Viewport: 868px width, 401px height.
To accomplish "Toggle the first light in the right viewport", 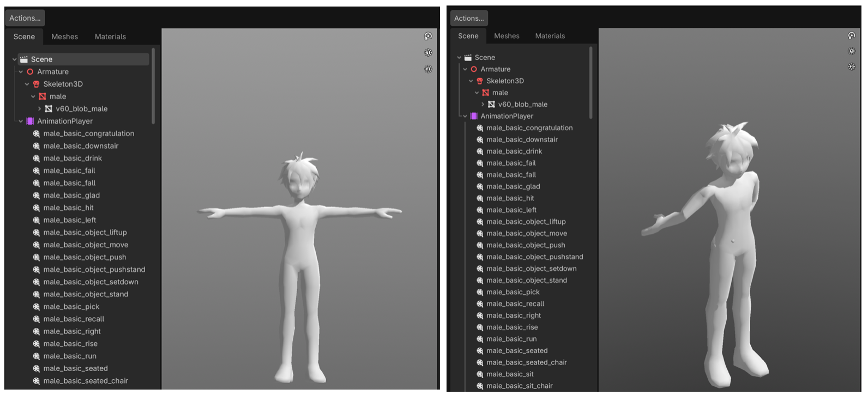I will tap(852, 51).
